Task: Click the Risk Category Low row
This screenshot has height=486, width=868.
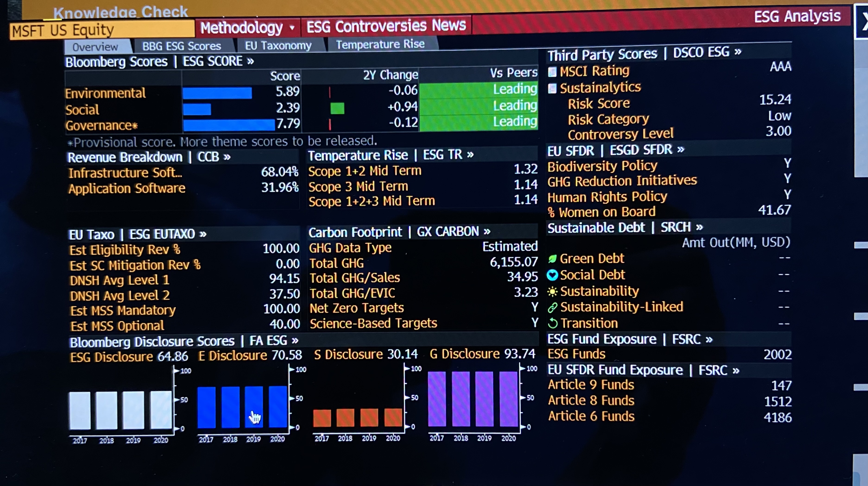Action: click(x=679, y=118)
